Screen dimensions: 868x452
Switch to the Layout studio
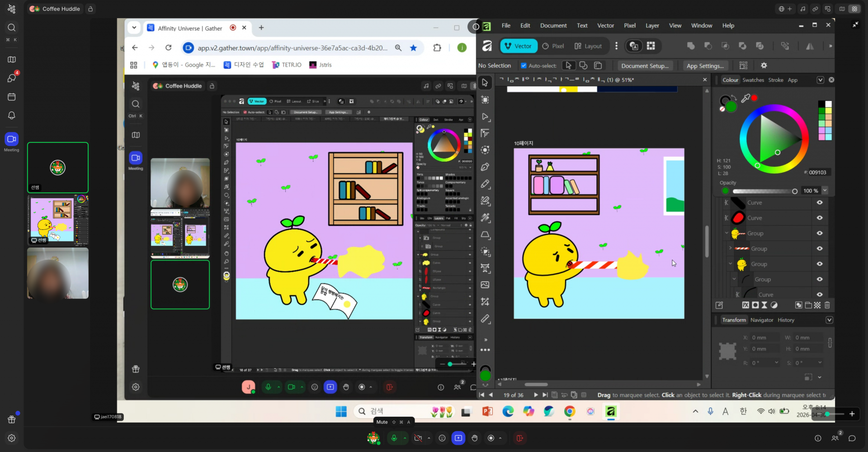[x=588, y=46]
